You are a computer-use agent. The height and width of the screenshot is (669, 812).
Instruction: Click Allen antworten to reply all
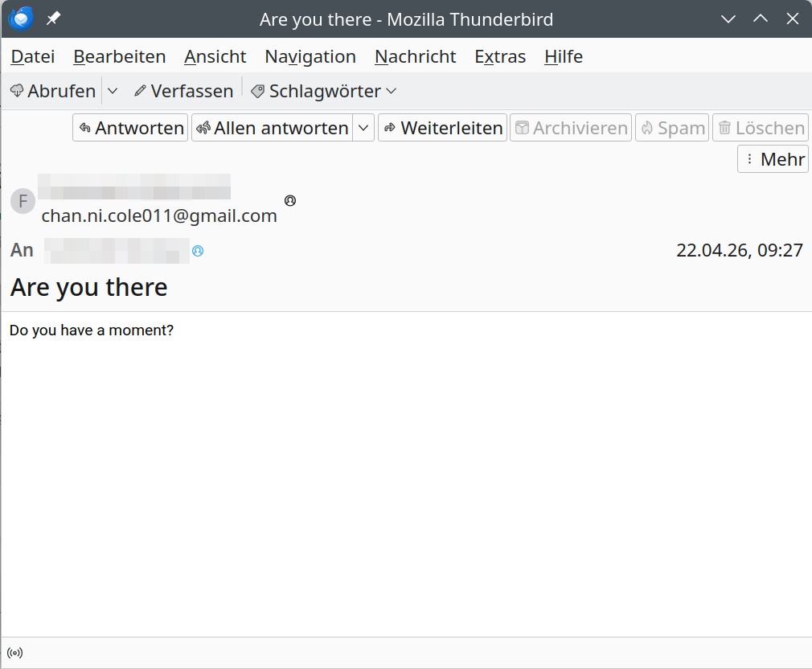[x=273, y=128]
